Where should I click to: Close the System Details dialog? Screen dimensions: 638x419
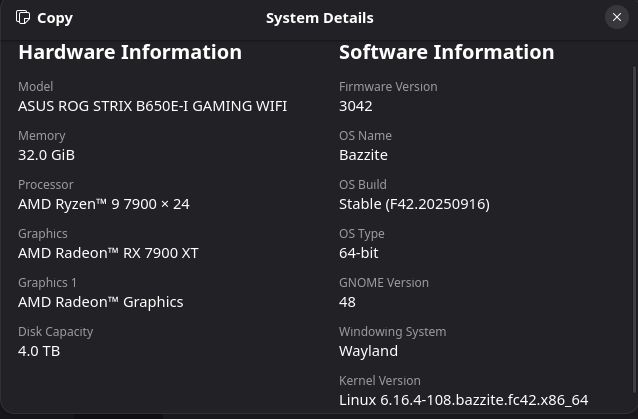click(617, 17)
